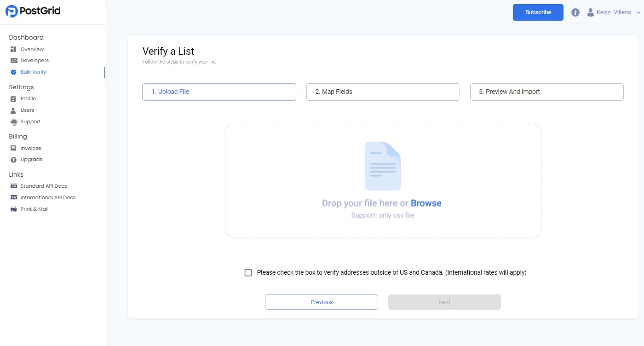Click the CSV file drop zone
Image resolution: width=644 pixels, height=346 pixels.
click(x=383, y=180)
